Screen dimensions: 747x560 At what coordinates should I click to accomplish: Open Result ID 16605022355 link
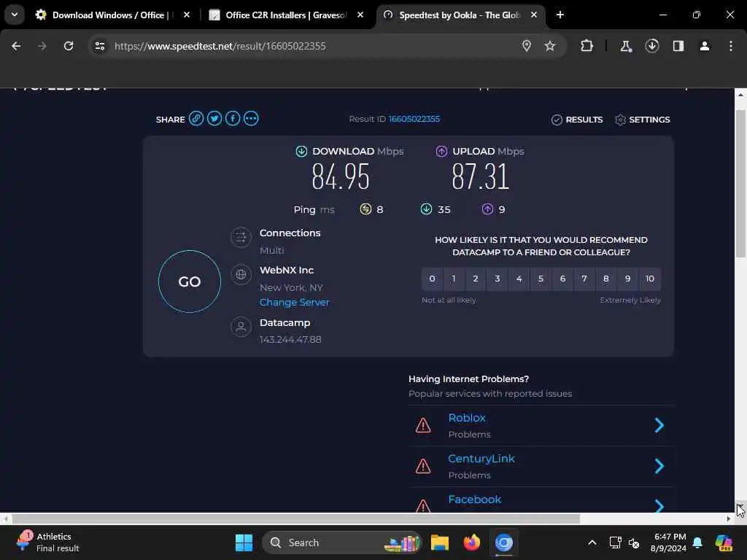[414, 119]
